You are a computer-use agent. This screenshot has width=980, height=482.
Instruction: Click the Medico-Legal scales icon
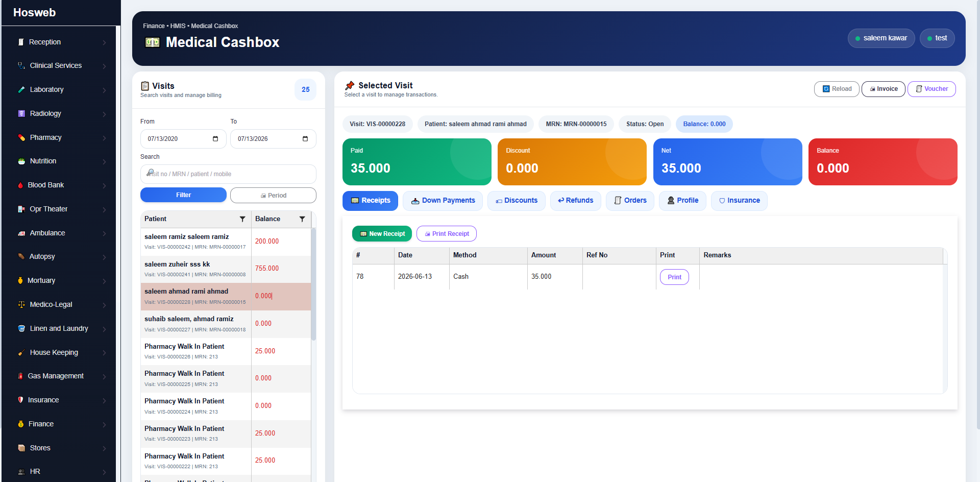[21, 304]
